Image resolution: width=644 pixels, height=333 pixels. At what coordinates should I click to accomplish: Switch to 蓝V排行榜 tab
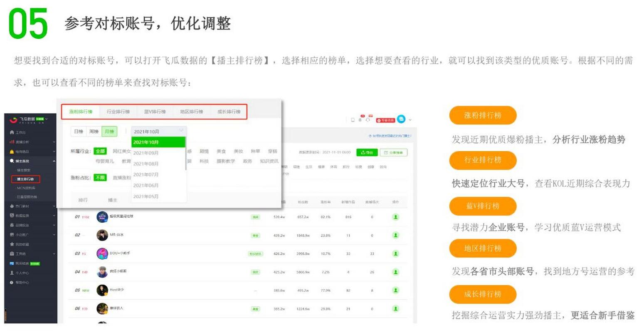click(155, 112)
